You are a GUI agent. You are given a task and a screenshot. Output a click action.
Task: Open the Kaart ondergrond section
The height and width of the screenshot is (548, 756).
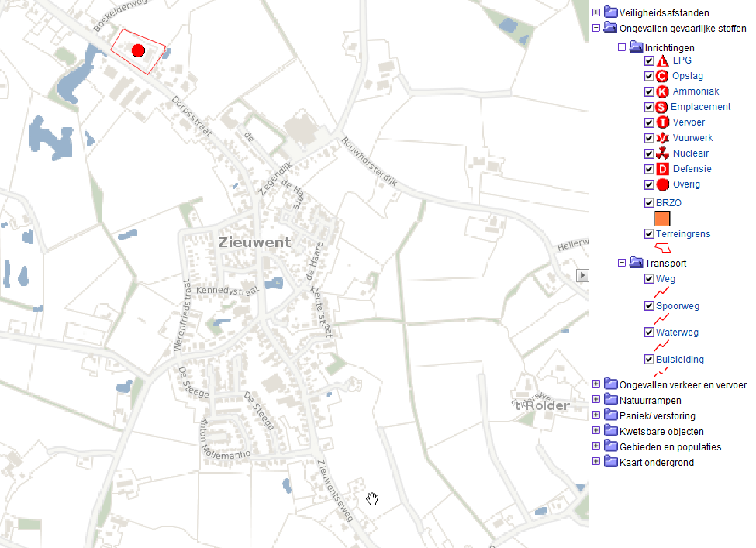click(x=596, y=461)
